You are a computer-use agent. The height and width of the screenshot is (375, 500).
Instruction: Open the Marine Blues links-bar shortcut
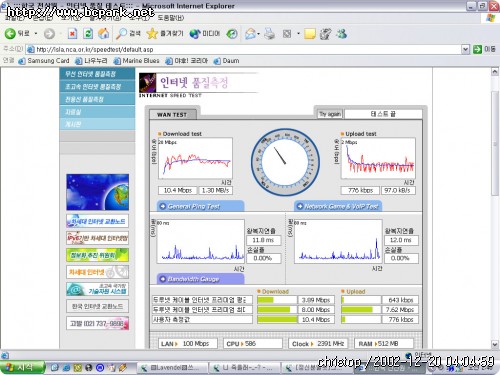pos(136,61)
